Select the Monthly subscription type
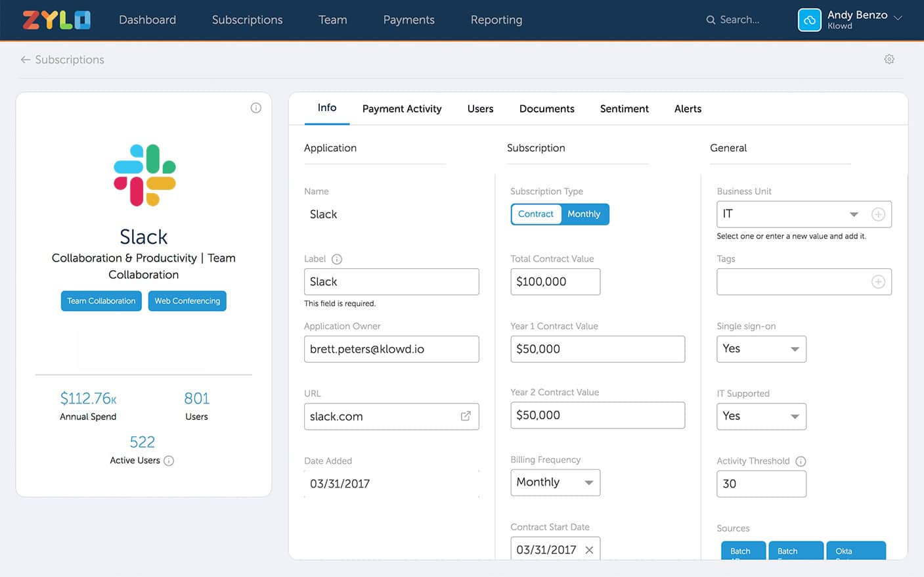The image size is (924, 577). [583, 214]
